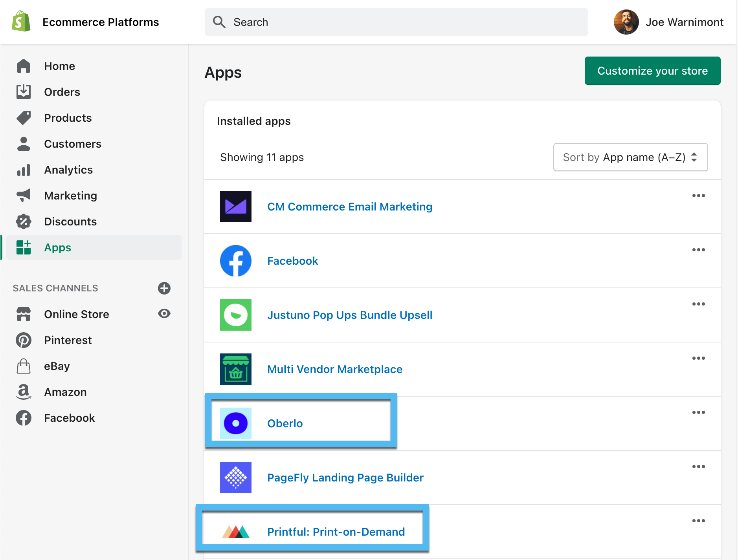Open PageFly Landing Page Builder

[x=345, y=478]
